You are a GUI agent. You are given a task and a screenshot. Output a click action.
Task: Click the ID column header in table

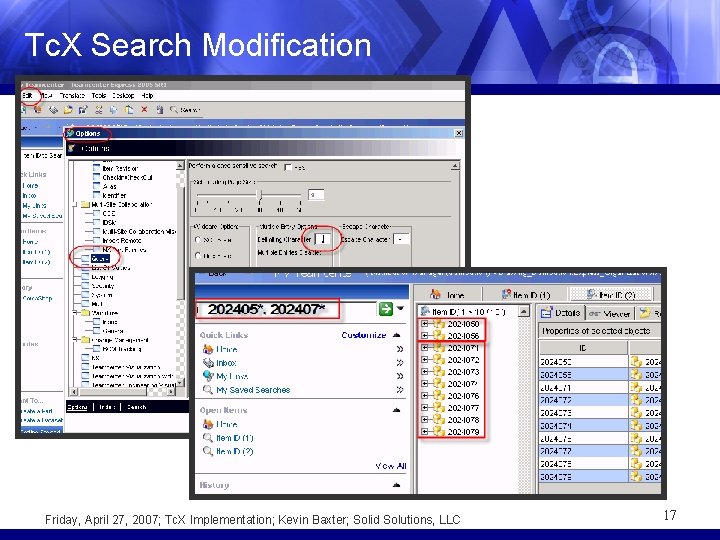point(583,348)
